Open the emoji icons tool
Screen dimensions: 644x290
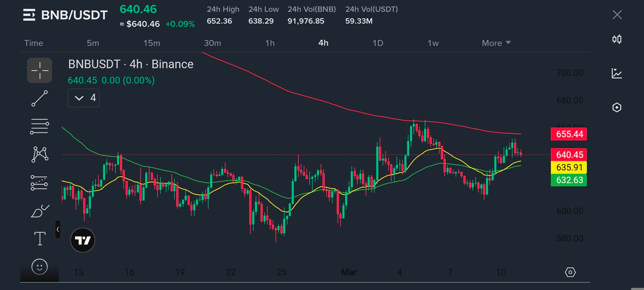(39, 267)
